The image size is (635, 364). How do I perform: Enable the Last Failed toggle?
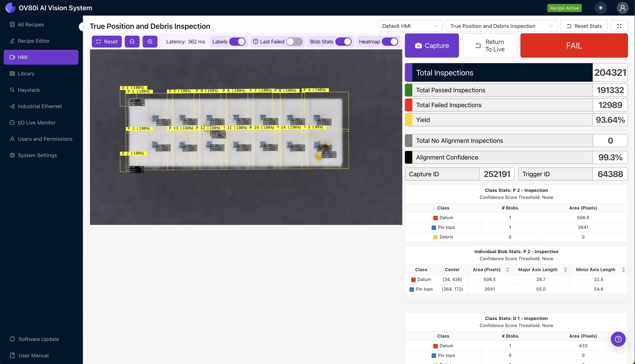(294, 41)
